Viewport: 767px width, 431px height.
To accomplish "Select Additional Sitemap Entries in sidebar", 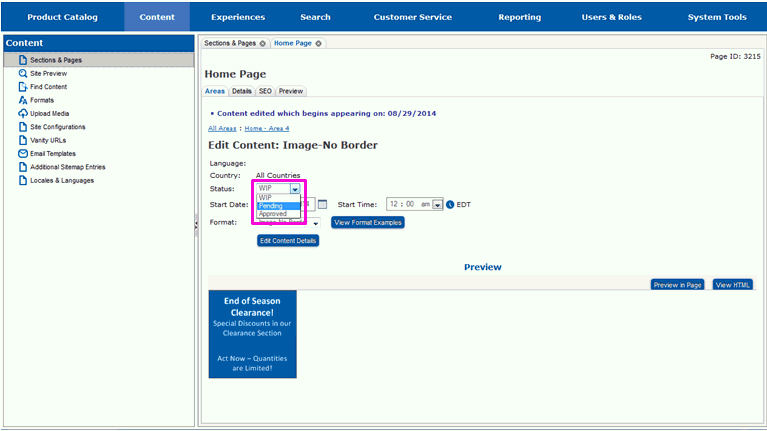I will point(68,167).
